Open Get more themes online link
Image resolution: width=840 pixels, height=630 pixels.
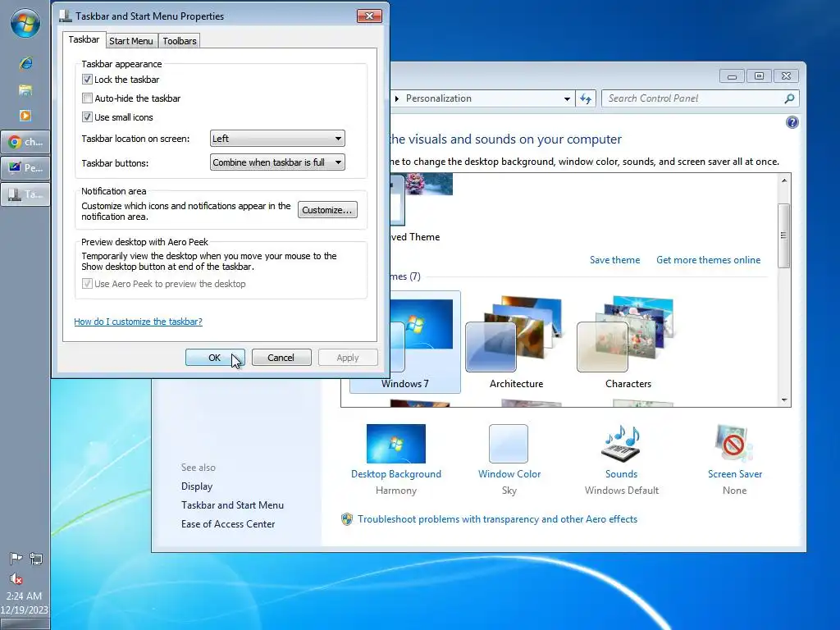click(x=708, y=260)
